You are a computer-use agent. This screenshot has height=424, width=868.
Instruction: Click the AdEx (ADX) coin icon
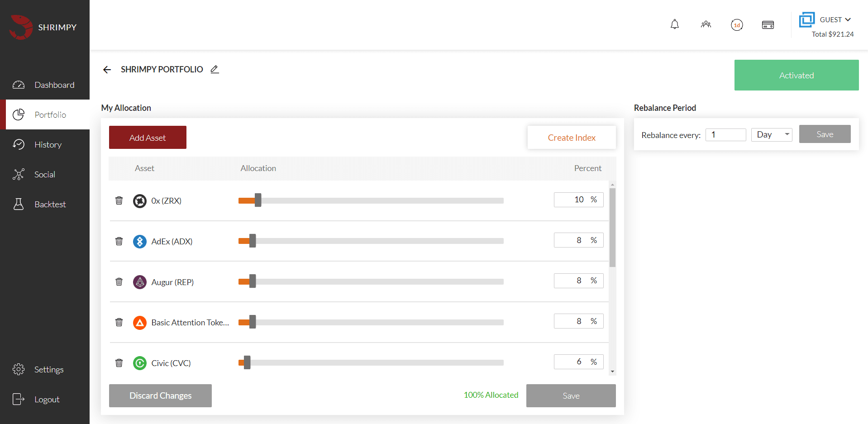pos(140,242)
